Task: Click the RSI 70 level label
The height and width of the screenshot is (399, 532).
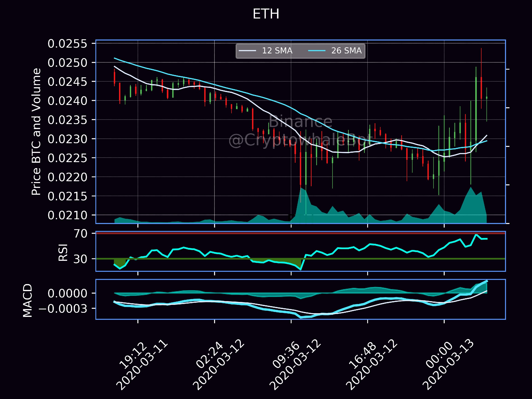Action: tap(81, 234)
